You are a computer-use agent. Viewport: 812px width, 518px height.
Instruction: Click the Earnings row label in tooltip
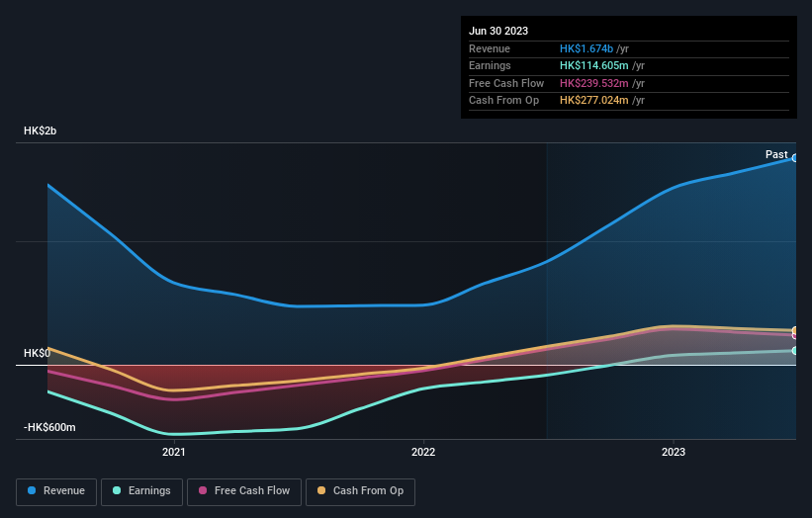pos(490,65)
